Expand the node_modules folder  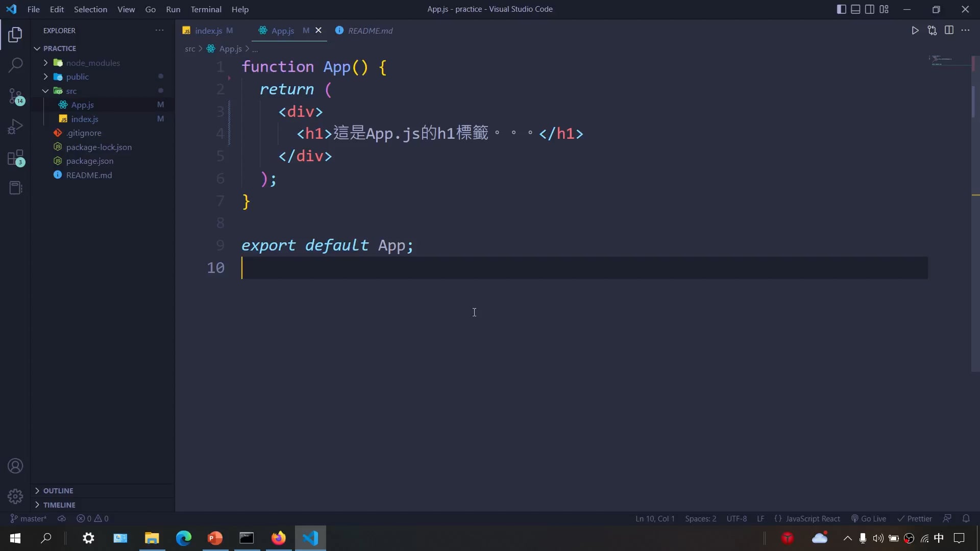(92, 63)
